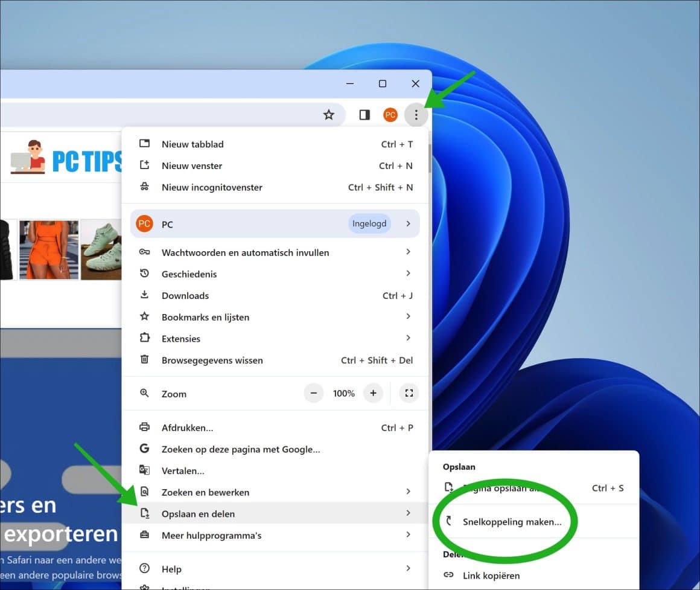This screenshot has width=700, height=590.
Task: Click the Ingelogd badge
Action: (369, 223)
